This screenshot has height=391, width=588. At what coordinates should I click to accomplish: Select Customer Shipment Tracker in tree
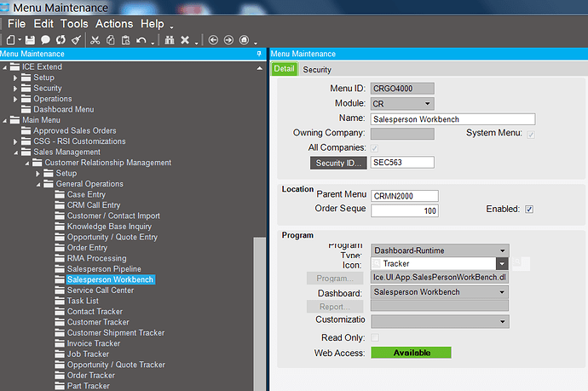tap(116, 332)
